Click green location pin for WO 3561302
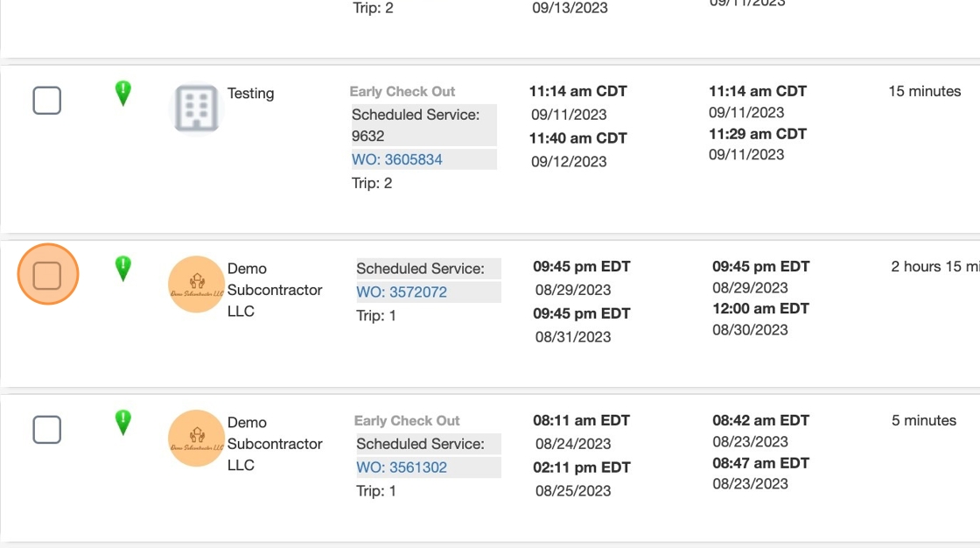The height and width of the screenshot is (548, 980). [123, 422]
